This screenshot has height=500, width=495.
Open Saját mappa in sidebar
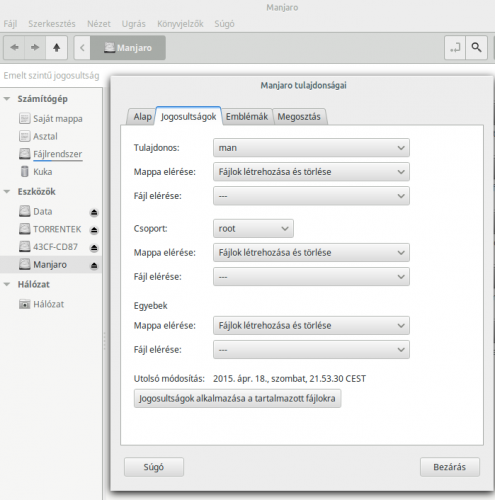click(x=58, y=119)
